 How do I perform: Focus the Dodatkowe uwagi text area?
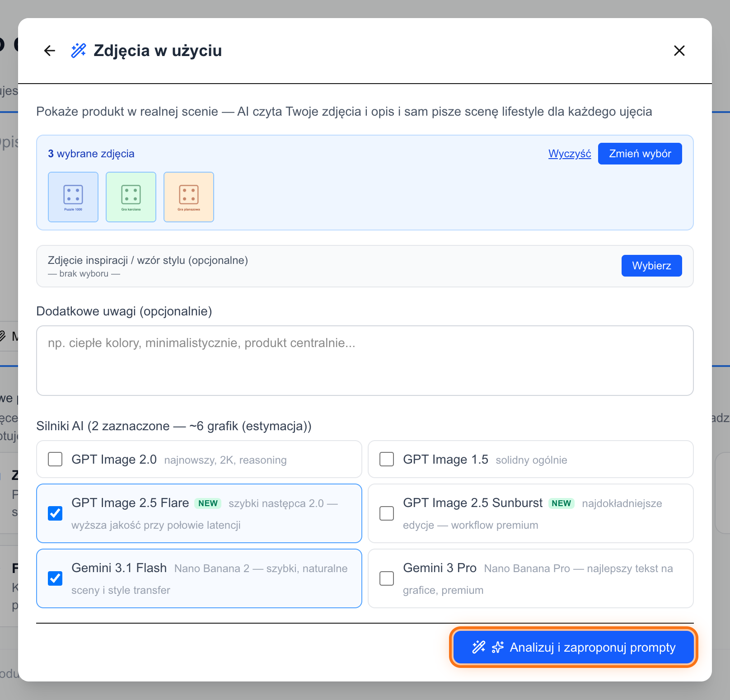click(365, 361)
